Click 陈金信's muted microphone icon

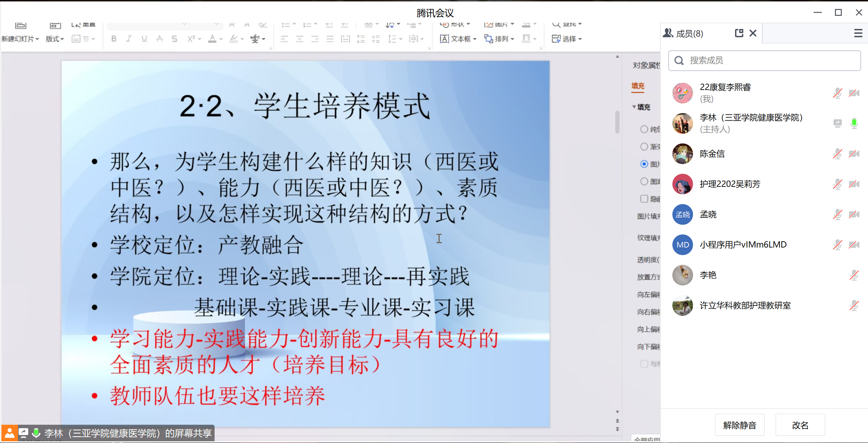click(x=837, y=154)
